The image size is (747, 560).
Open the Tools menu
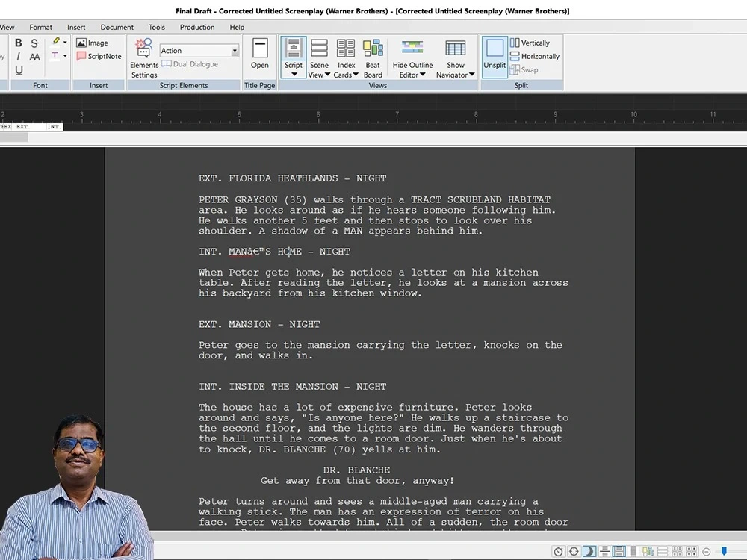(156, 27)
